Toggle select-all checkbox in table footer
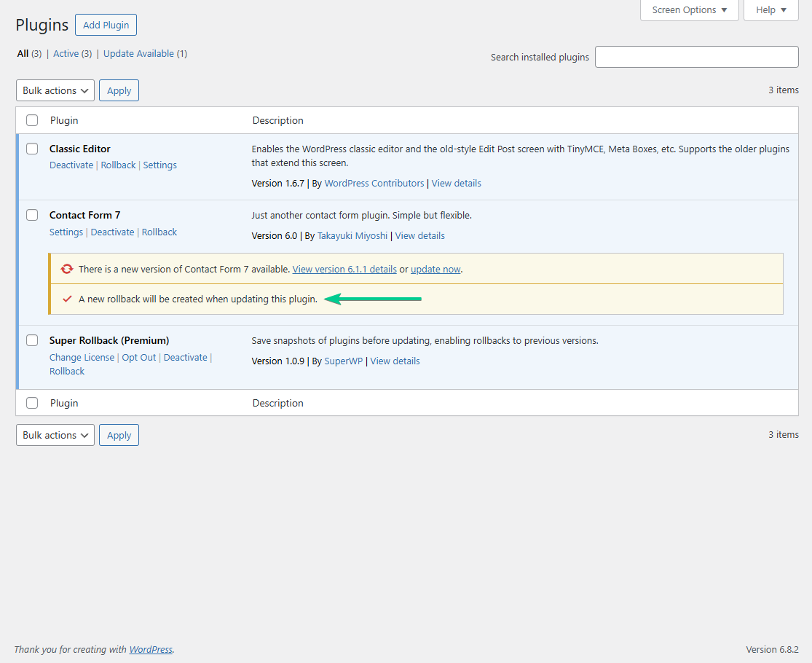The height and width of the screenshot is (663, 812). click(32, 403)
